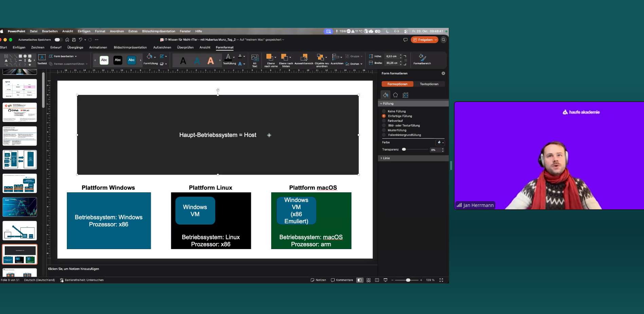Send shape backward with Ebene nach hinten
This screenshot has width=644, height=314.
286,60
